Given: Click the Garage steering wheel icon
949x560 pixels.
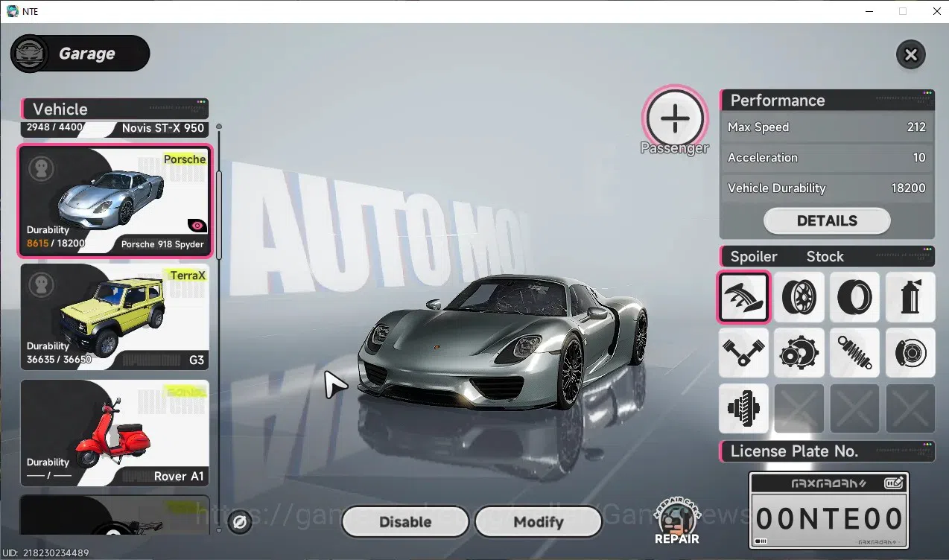Looking at the screenshot, I should (x=30, y=54).
